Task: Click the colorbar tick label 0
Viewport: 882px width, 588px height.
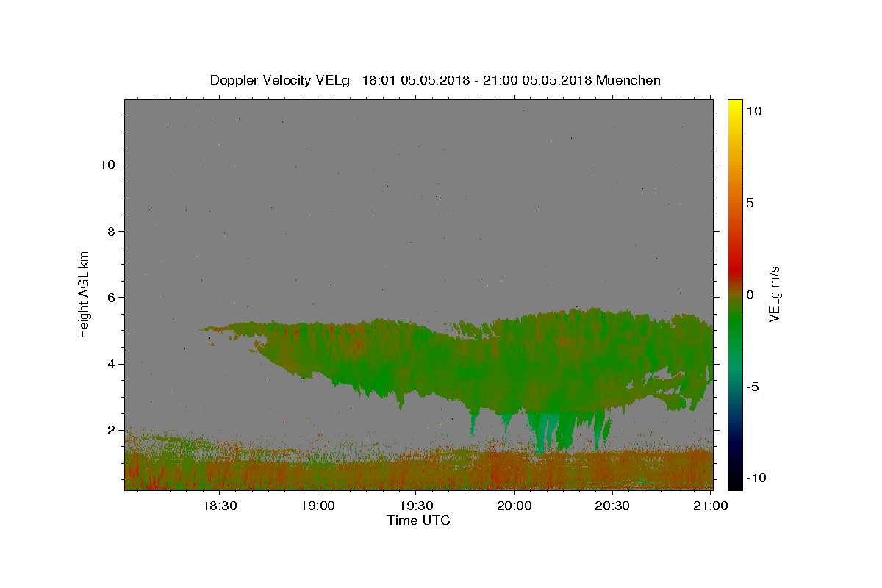Action: (750, 295)
